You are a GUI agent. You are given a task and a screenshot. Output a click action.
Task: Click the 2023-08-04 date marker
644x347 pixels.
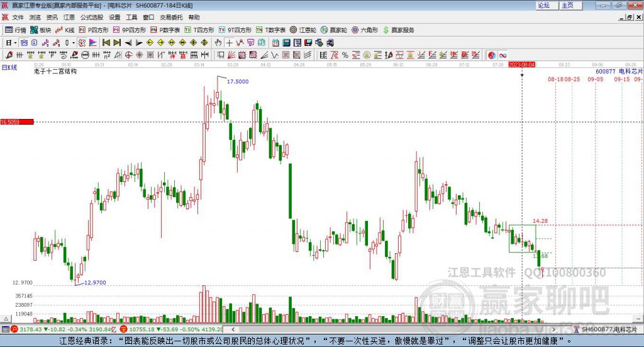(x=521, y=65)
